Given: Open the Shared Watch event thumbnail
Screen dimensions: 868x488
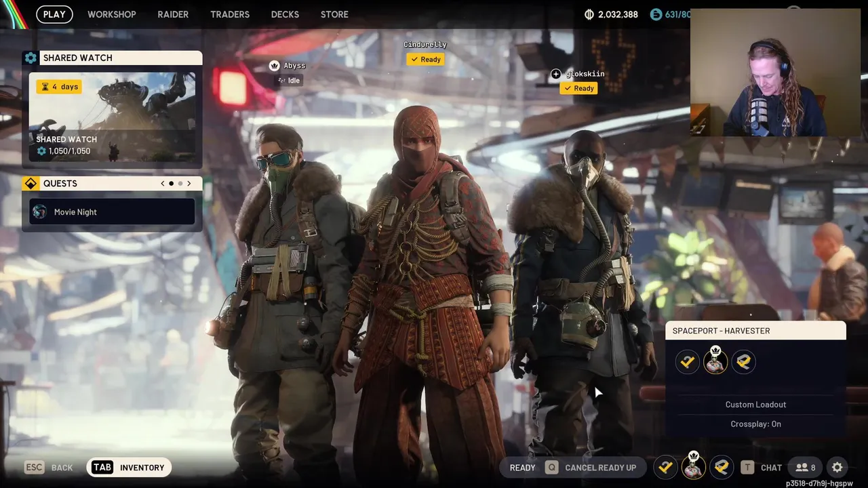Looking at the screenshot, I should pyautogui.click(x=112, y=117).
